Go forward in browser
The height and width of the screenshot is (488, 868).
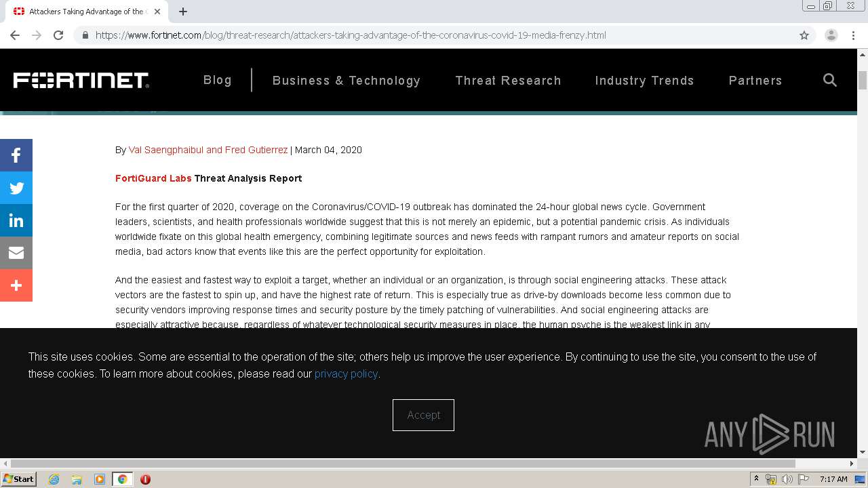click(x=37, y=35)
